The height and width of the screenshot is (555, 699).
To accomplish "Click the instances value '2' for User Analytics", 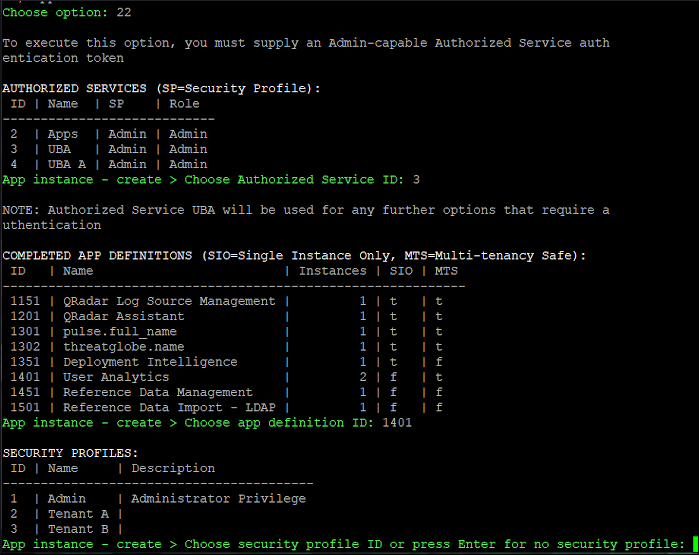I will pyautogui.click(x=363, y=377).
